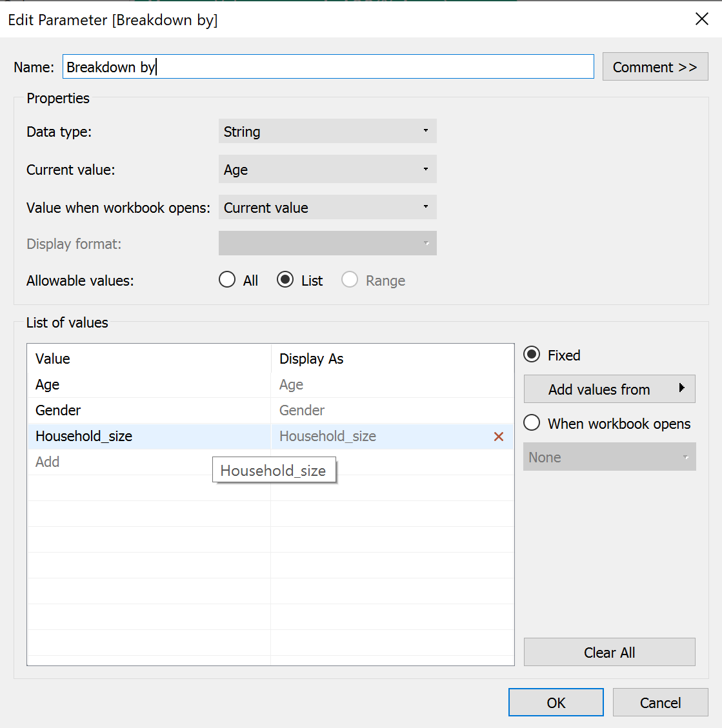Viewport: 722px width, 728px height.
Task: Select the All allowable values option
Action: [x=227, y=280]
